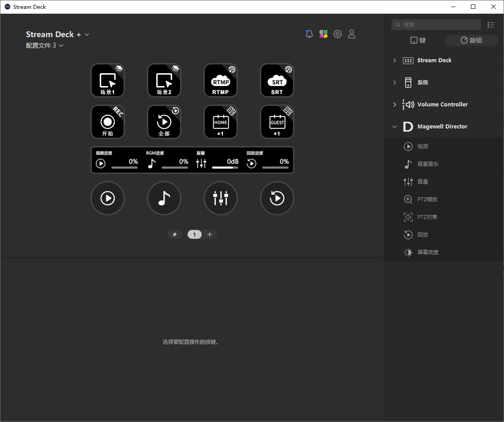Click the REC 开始 recording key

pyautogui.click(x=108, y=122)
